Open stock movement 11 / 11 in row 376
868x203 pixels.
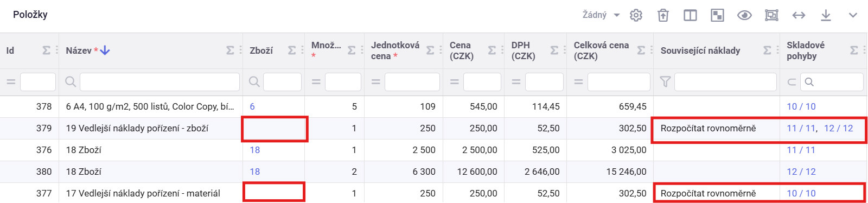coord(801,150)
